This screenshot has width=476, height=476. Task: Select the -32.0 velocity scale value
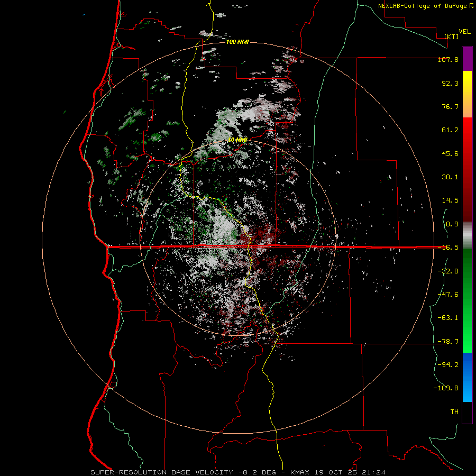click(x=448, y=271)
